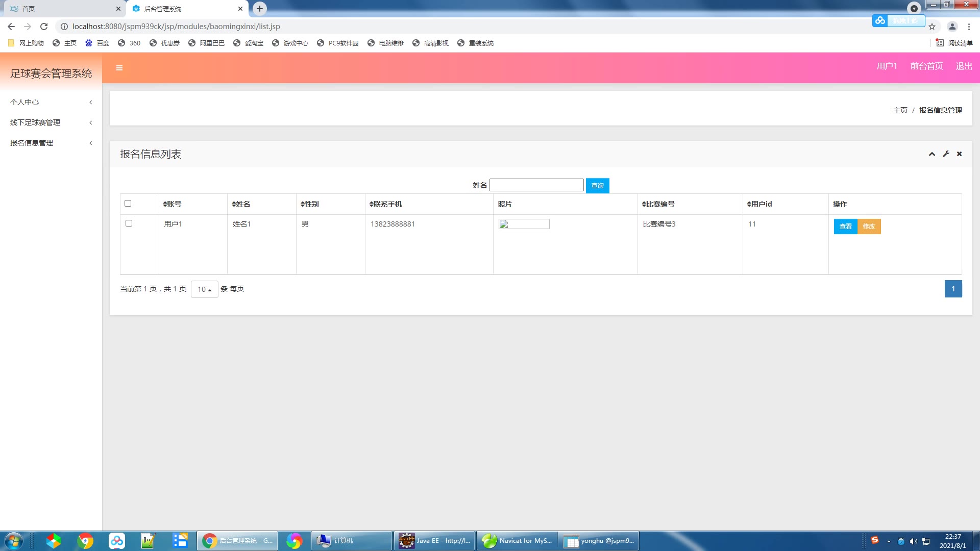
Task: Collapse the 报名信息列表 panel with the chevron icon
Action: (932, 154)
